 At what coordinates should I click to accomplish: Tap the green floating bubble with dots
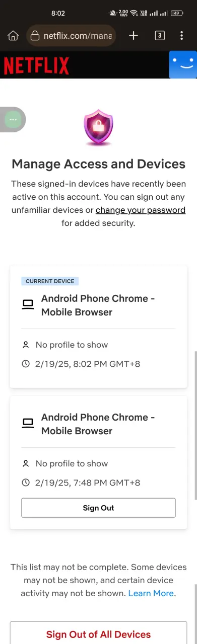tap(13, 120)
